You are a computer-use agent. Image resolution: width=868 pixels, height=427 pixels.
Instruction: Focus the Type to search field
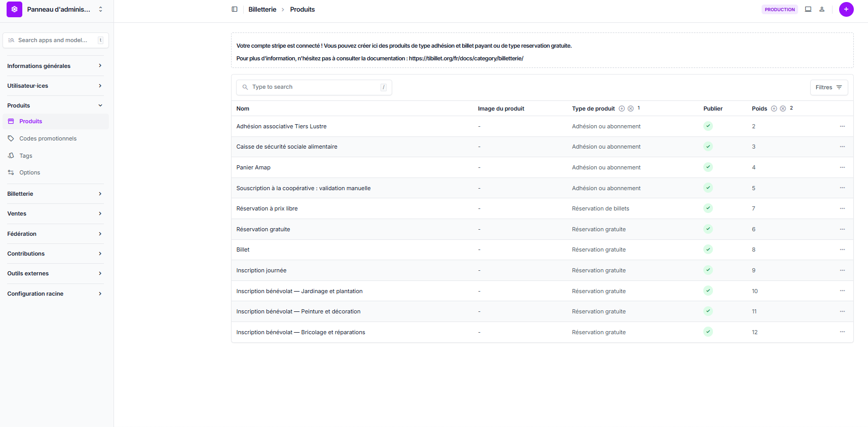pyautogui.click(x=314, y=87)
